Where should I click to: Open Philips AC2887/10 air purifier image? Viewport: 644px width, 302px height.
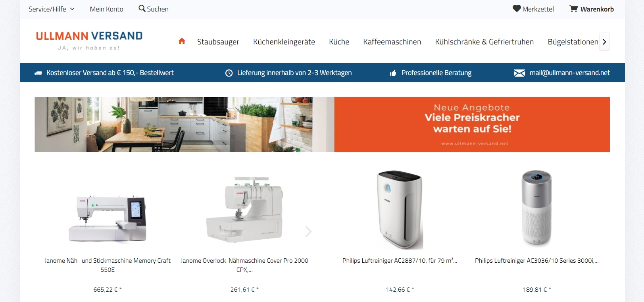[x=400, y=210]
